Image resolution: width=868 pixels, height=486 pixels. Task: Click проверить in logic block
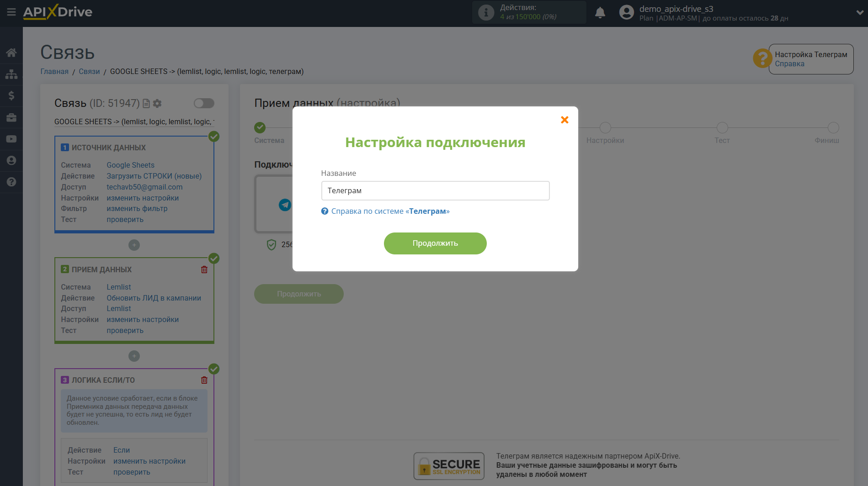click(132, 472)
